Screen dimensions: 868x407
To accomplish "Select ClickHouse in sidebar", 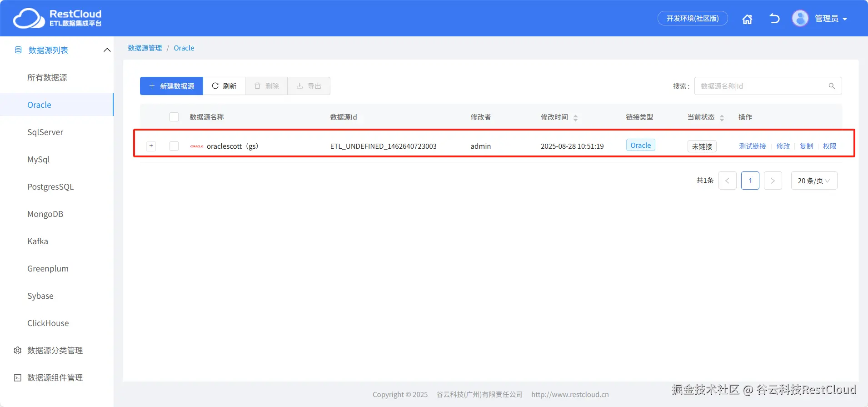I will pyautogui.click(x=48, y=323).
